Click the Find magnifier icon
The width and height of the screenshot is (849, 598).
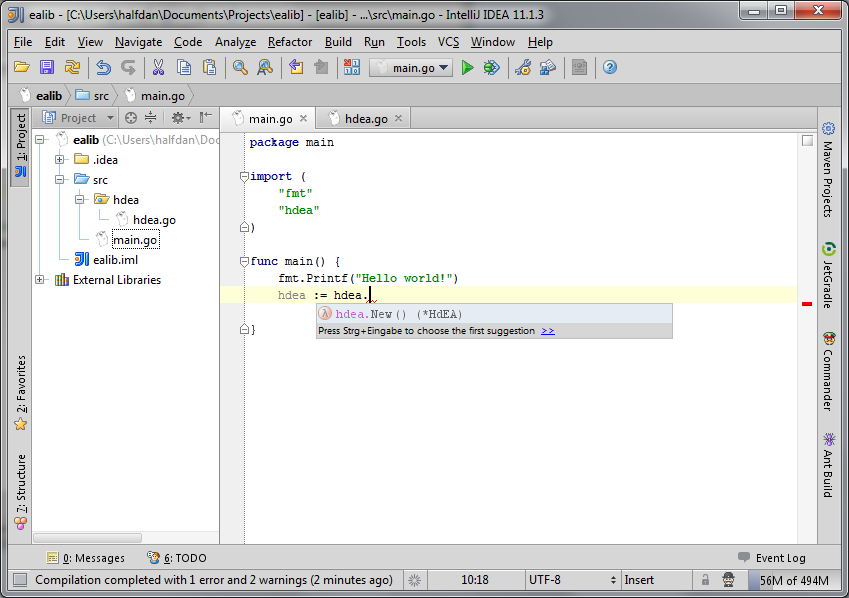tap(240, 68)
